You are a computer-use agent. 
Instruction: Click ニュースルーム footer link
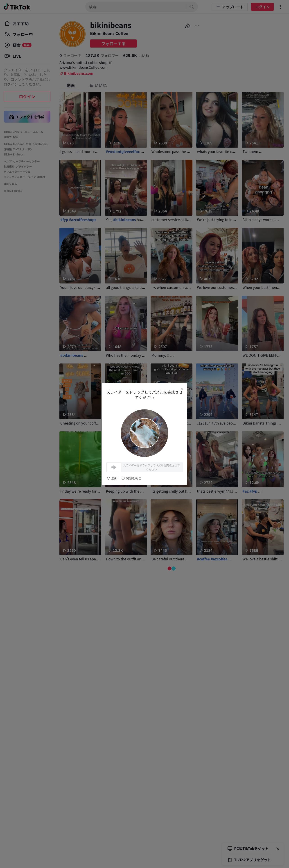click(34, 132)
